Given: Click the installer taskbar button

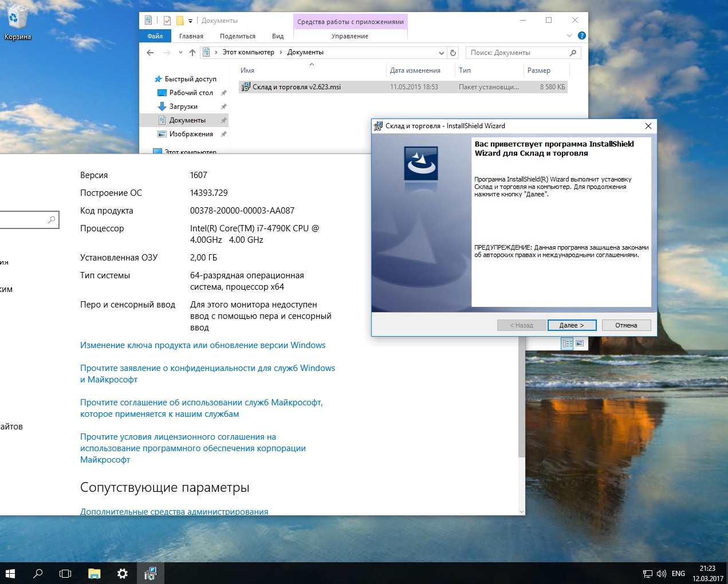Looking at the screenshot, I should point(150,573).
